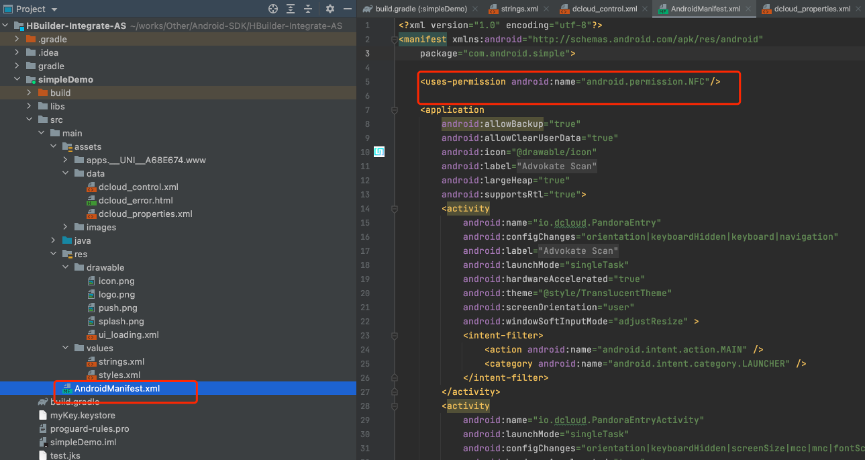Viewport: 866px width, 460px height.
Task: Click android.intent.category.LAUNCHER text
Action: pyautogui.click(x=701, y=363)
